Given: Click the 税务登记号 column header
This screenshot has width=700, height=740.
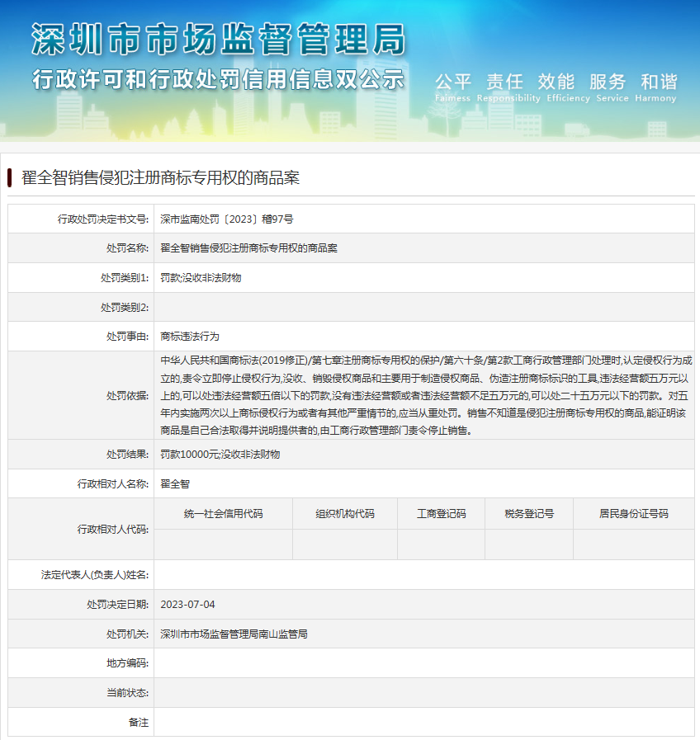Looking at the screenshot, I should 529,514.
